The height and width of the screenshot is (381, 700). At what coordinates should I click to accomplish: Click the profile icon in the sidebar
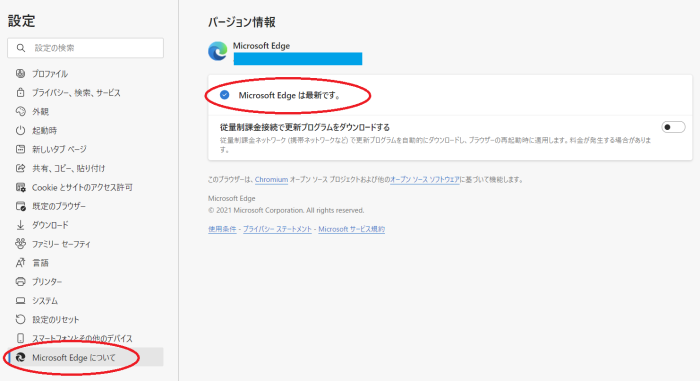(21, 73)
